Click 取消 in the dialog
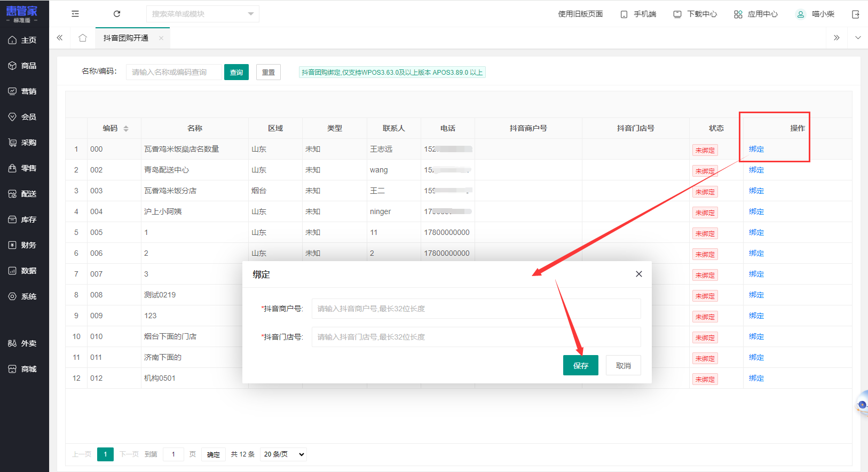This screenshot has width=868, height=472. tap(624, 365)
